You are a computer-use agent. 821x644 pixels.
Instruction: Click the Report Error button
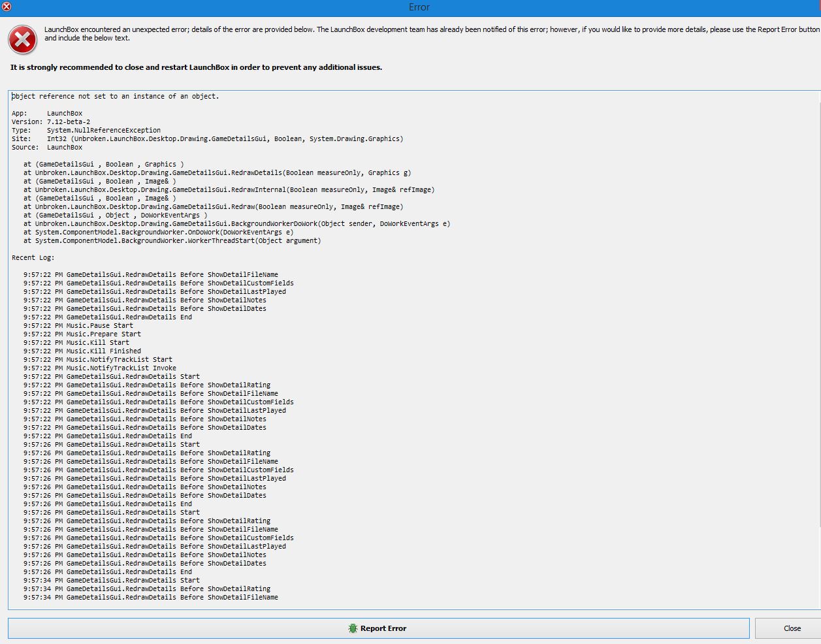[x=378, y=628]
